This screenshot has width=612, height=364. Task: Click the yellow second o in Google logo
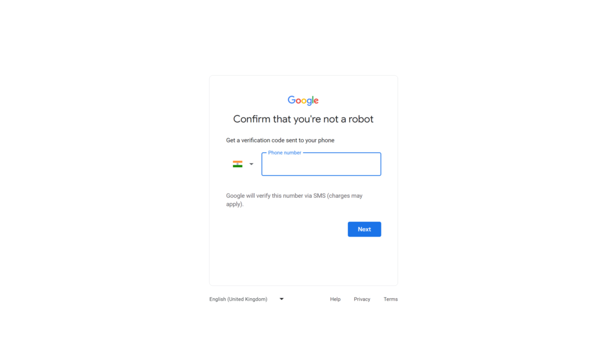point(304,101)
